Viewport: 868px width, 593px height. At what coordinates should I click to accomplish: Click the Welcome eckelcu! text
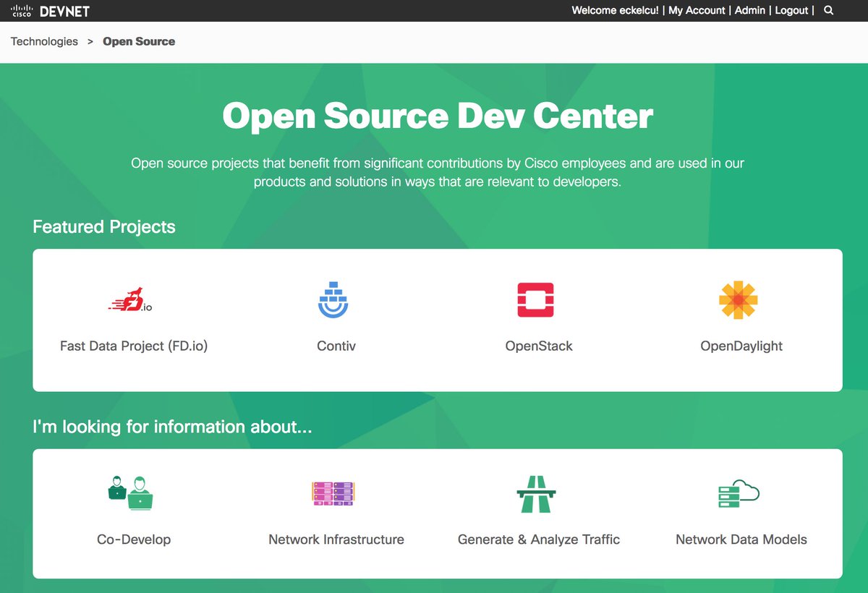pos(615,10)
